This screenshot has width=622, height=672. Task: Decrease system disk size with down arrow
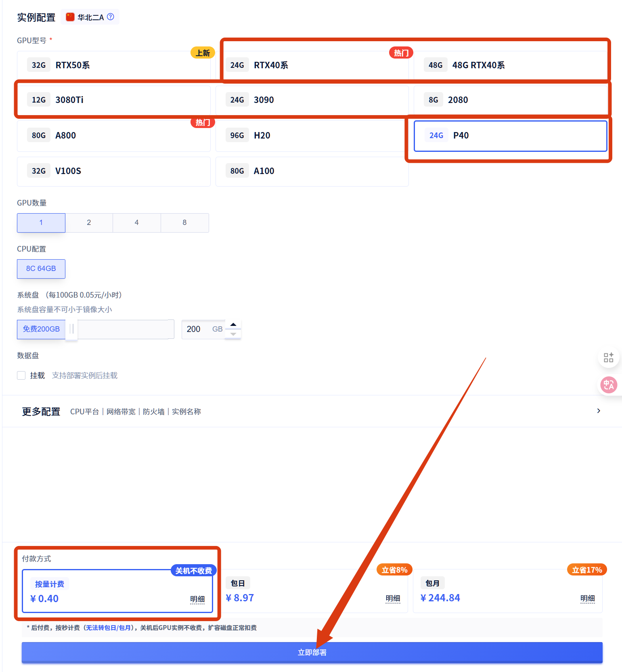233,334
